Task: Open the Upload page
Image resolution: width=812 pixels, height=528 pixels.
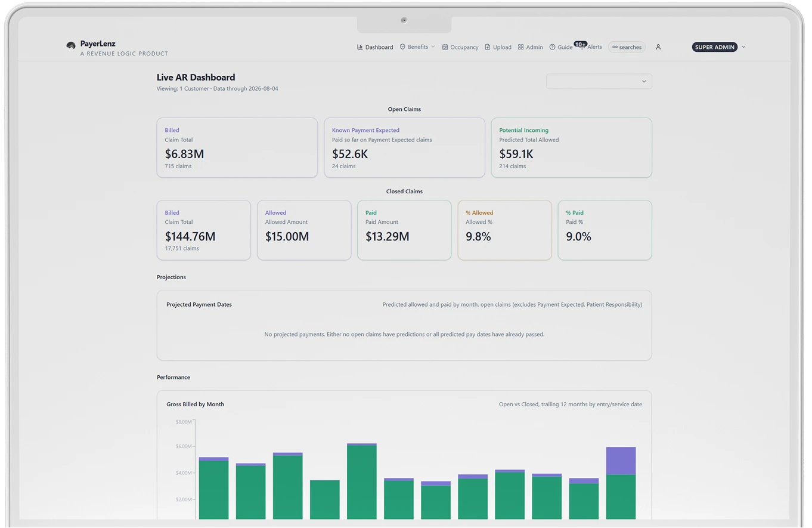Action: pyautogui.click(x=498, y=47)
